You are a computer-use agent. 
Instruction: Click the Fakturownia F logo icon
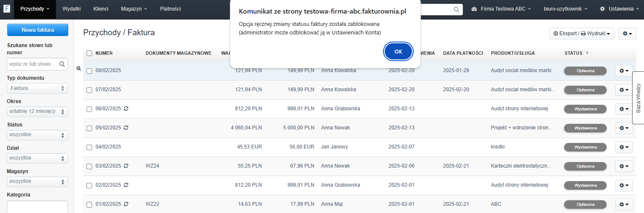pyautogui.click(x=7, y=9)
